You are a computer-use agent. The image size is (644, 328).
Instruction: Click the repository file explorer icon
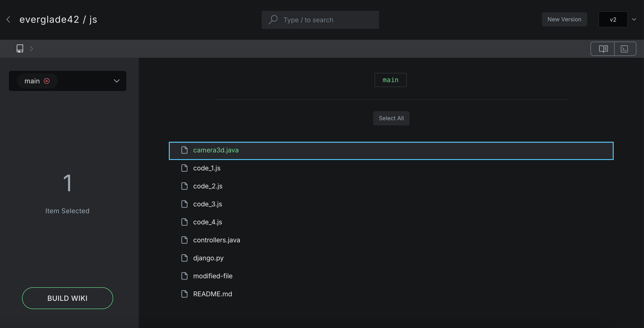[19, 49]
